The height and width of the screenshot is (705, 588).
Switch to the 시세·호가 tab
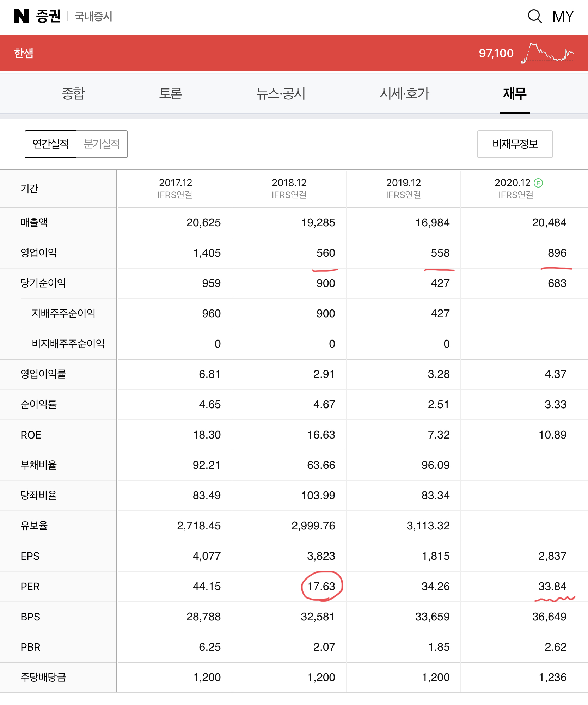[x=404, y=93]
